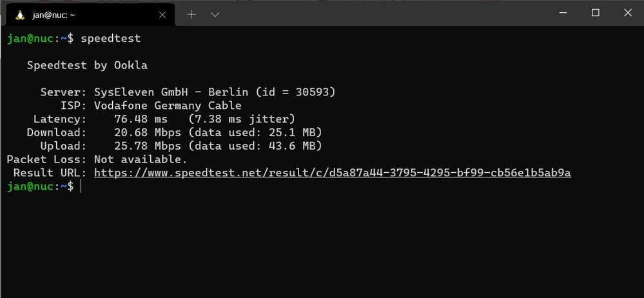Image resolution: width=644 pixels, height=298 pixels.
Task: Click the Vodafone Germany Cable ISP text
Action: 168,106
